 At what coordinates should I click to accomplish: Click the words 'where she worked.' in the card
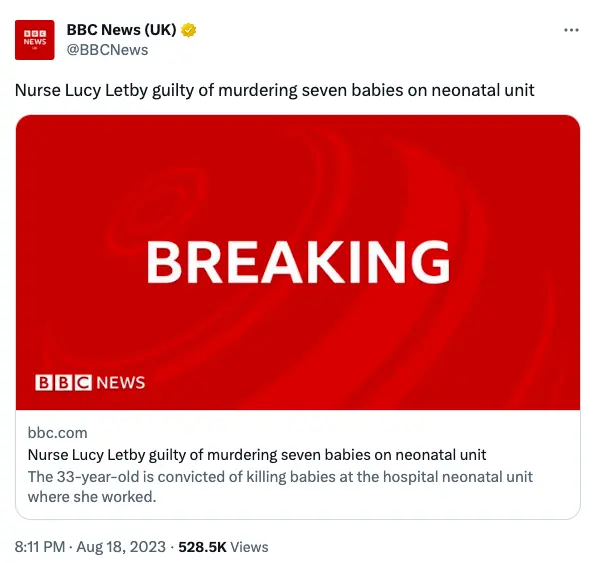click(x=92, y=497)
